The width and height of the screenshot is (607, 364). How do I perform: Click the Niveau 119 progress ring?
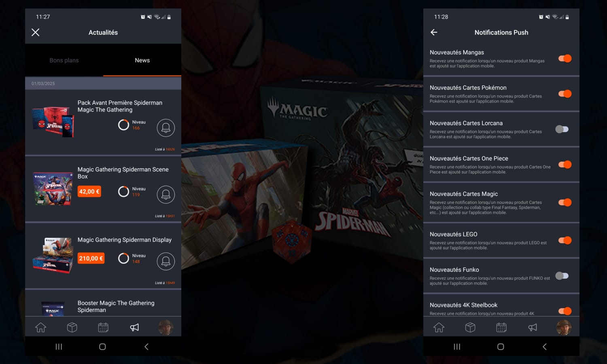[x=123, y=191]
